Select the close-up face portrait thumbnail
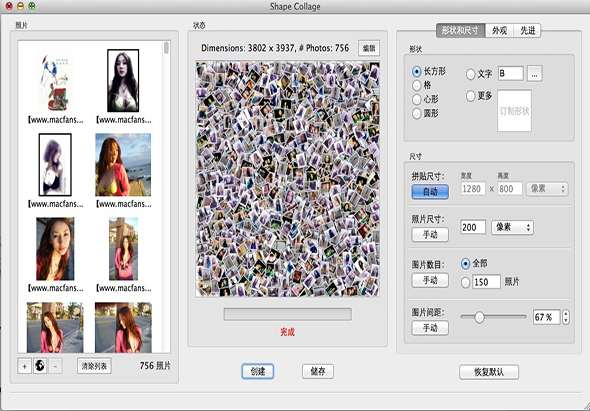The width and height of the screenshot is (590, 411). click(55, 249)
